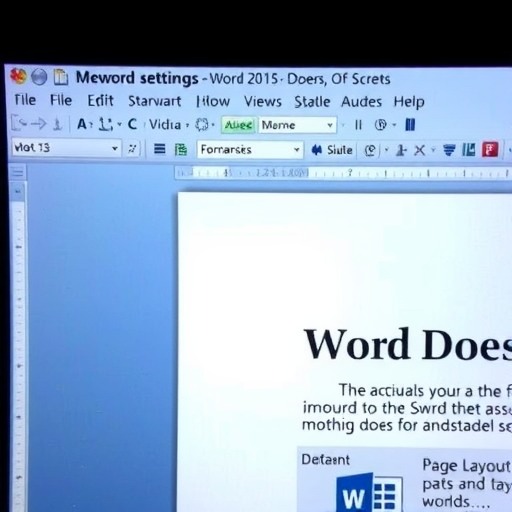The width and height of the screenshot is (512, 512).
Task: Open the File menu
Action: [61, 100]
